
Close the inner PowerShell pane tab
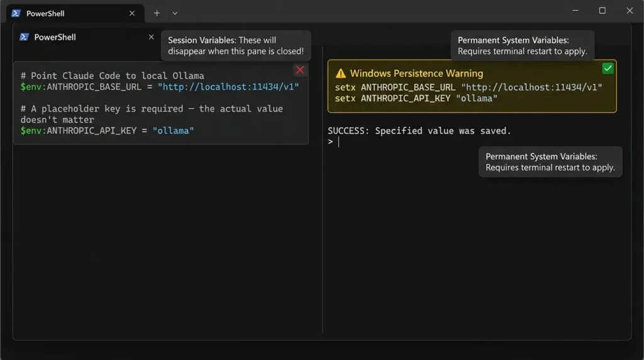[x=151, y=37]
